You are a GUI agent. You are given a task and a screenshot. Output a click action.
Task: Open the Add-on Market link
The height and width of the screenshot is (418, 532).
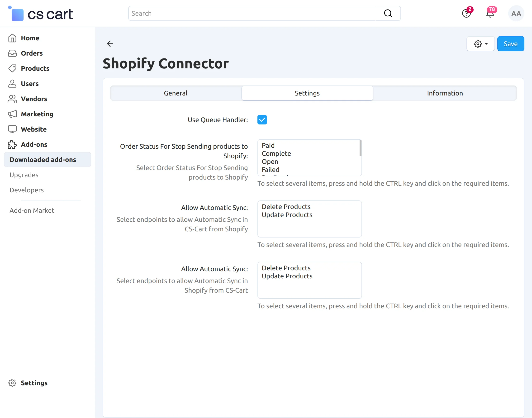[32, 210]
